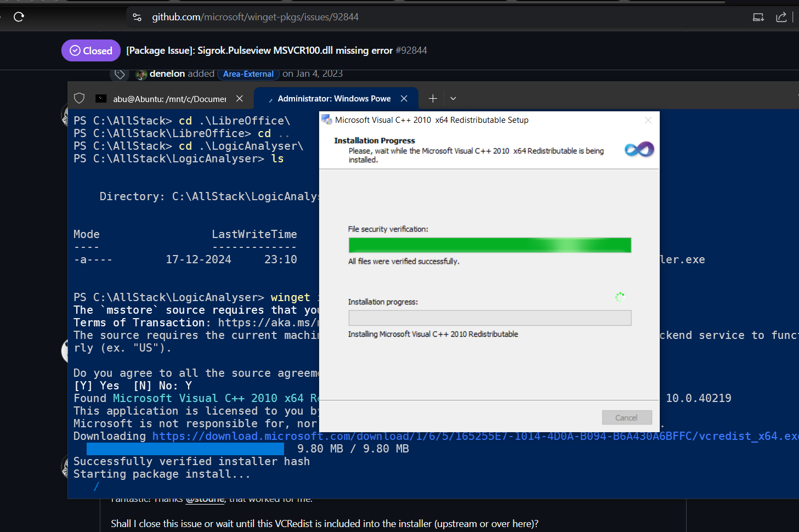Click the site information icon in address bar
Viewport: 799px width, 532px height.
coord(137,17)
